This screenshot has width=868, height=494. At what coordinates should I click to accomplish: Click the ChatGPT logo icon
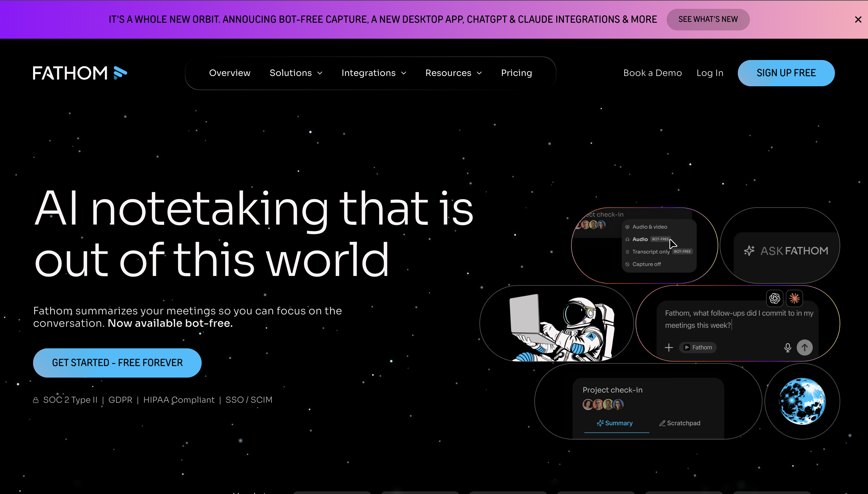coord(774,298)
